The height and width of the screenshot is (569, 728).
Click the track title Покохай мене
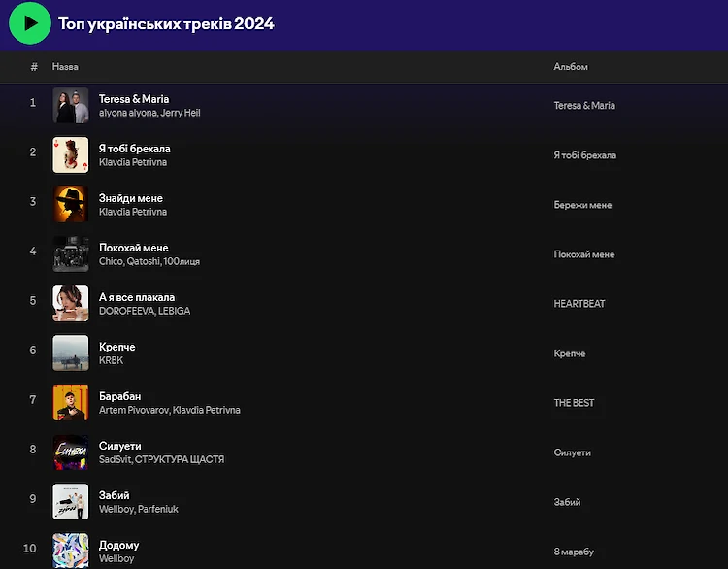coord(134,248)
